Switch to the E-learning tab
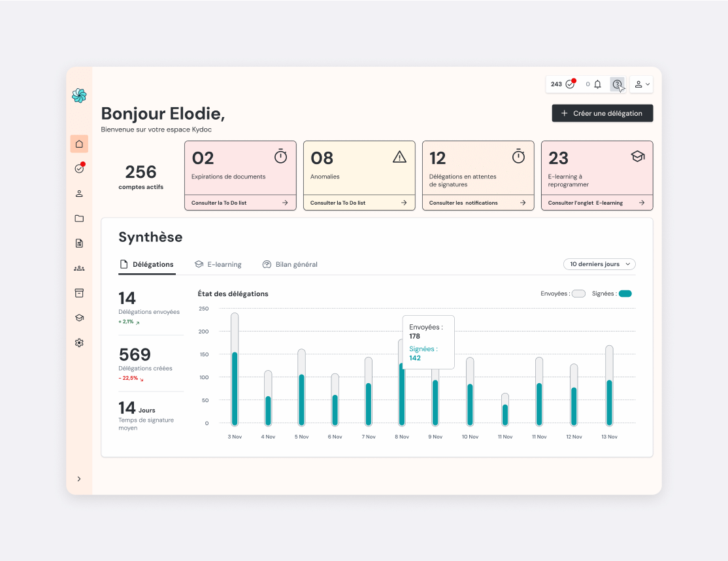The image size is (728, 561). coord(218,264)
